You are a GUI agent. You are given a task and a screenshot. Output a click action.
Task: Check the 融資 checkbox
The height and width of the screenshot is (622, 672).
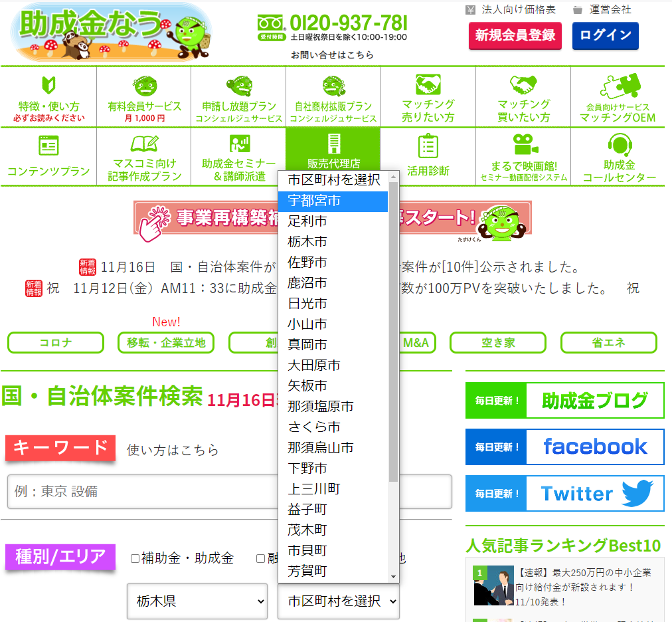tap(261, 559)
